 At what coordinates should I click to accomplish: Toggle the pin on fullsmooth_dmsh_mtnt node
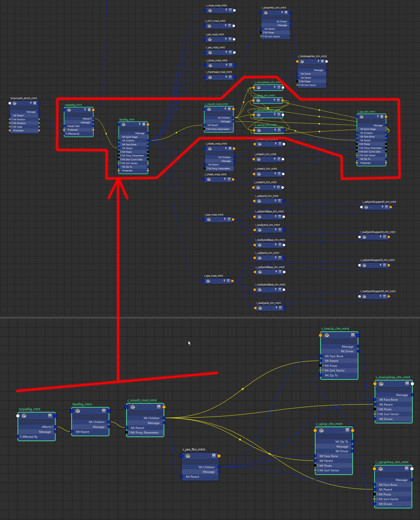coord(31,103)
